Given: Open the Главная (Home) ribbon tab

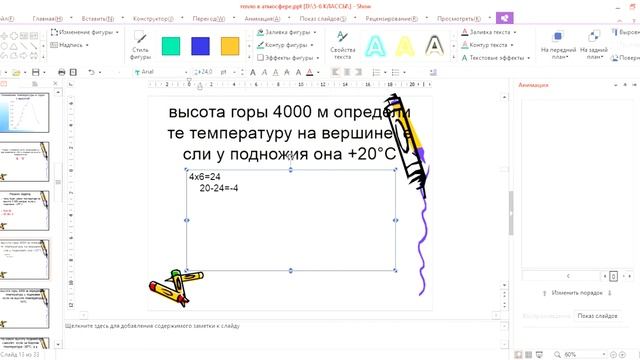Looking at the screenshot, I should point(48,18).
